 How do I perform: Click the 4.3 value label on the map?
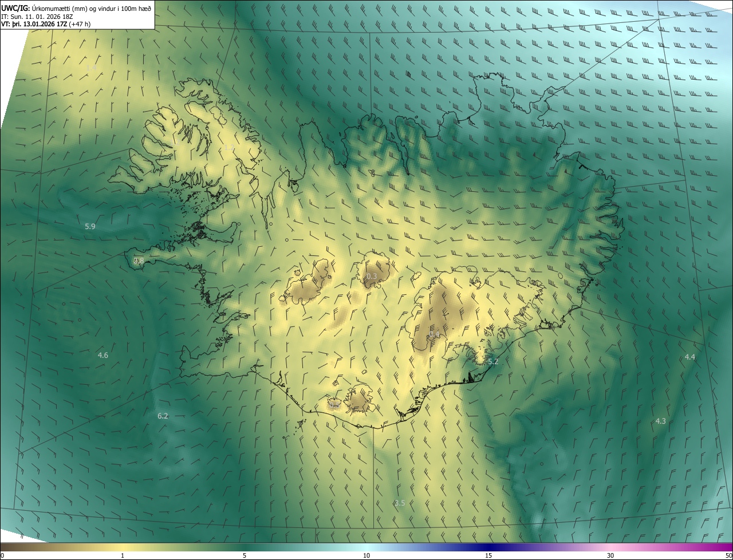(660, 421)
